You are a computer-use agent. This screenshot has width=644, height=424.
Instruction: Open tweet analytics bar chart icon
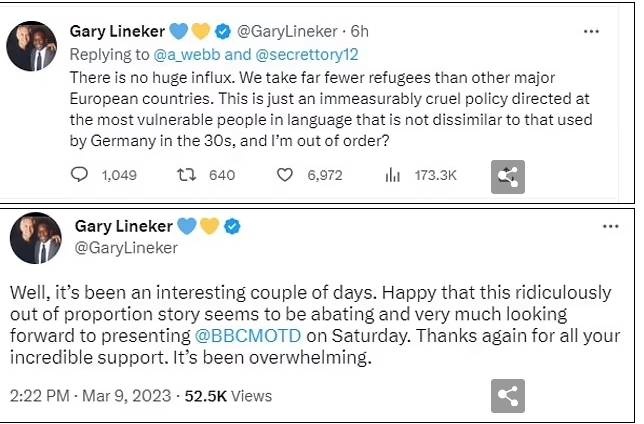(x=392, y=175)
